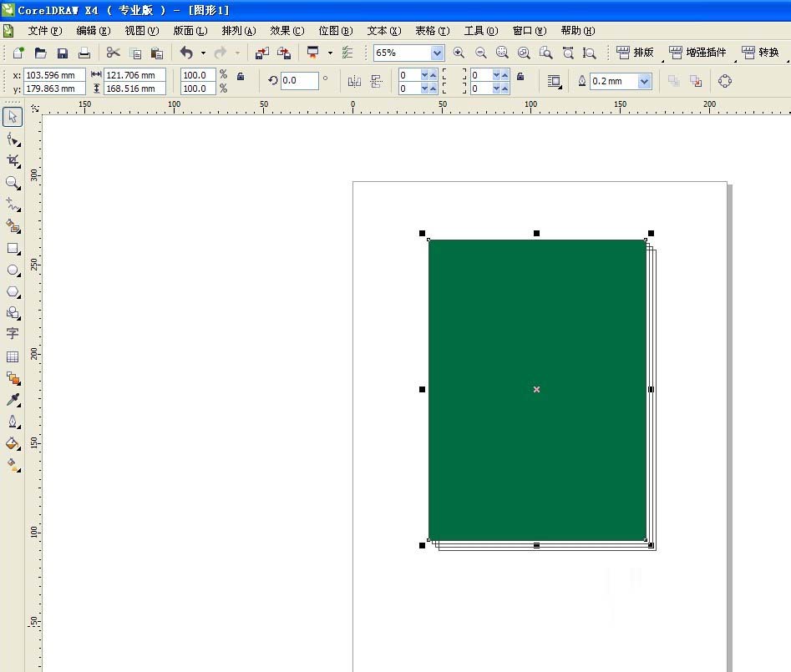
Task: Open the 效果(C) menu
Action: (x=287, y=31)
